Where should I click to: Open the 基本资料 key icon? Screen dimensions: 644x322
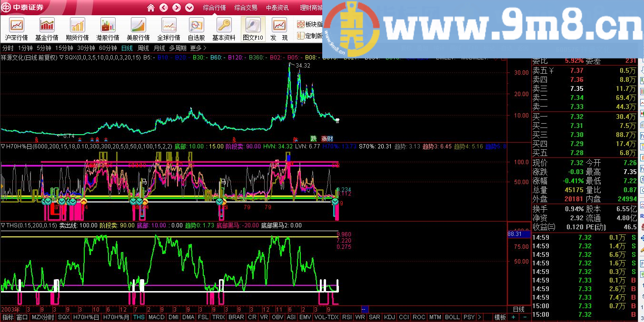pyautogui.click(x=224, y=29)
